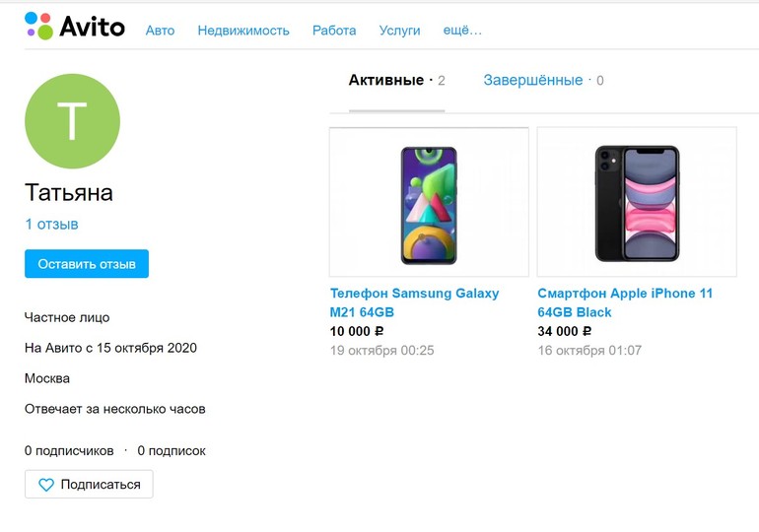Switch to the Завершённые tab

(x=533, y=80)
